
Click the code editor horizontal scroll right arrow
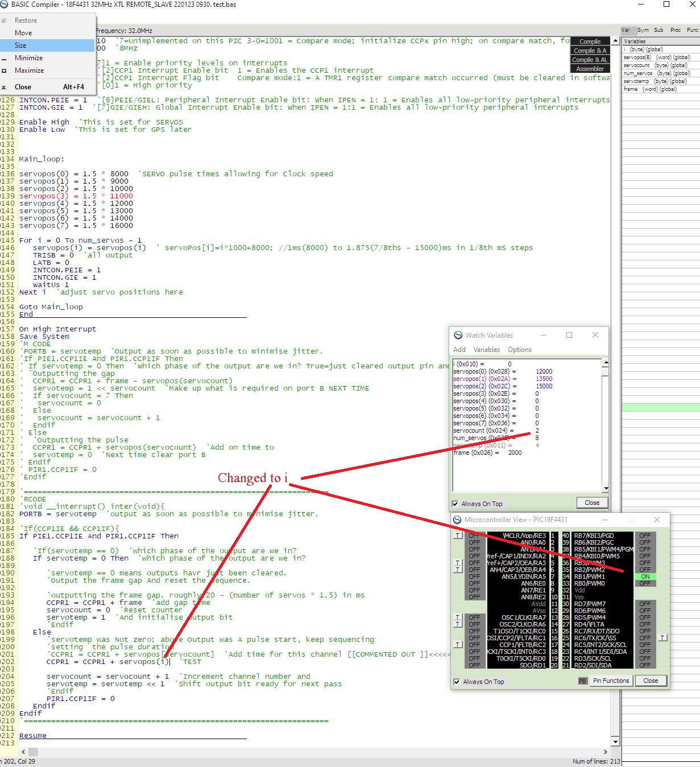(606, 752)
